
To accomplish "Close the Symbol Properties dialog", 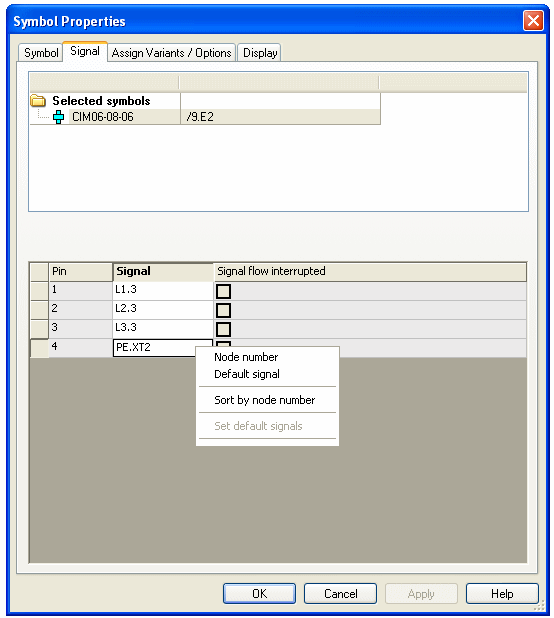I will pyautogui.click(x=533, y=20).
